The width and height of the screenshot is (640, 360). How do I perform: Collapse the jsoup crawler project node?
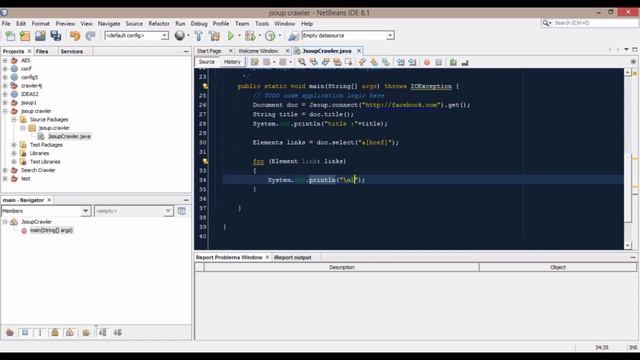click(x=5, y=111)
